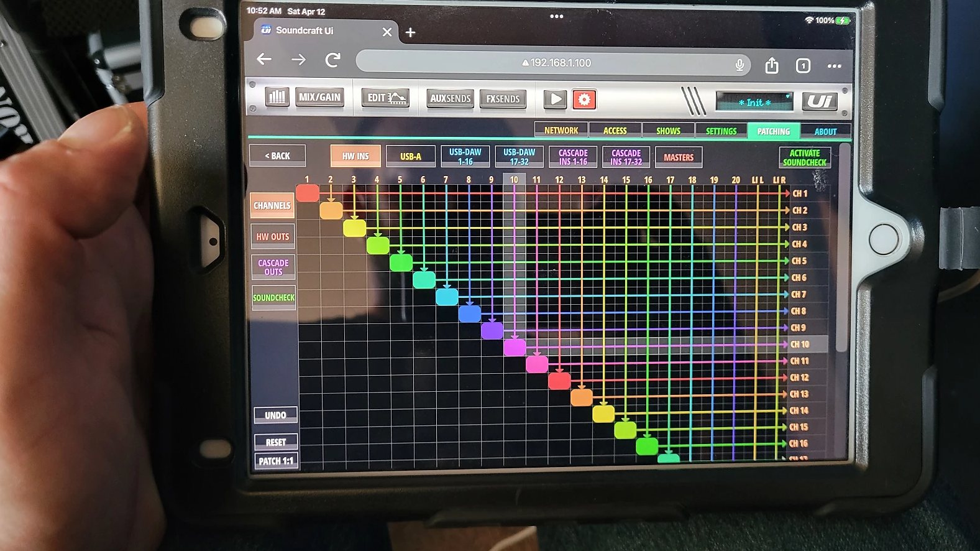Open the EDIT channel view

(385, 98)
